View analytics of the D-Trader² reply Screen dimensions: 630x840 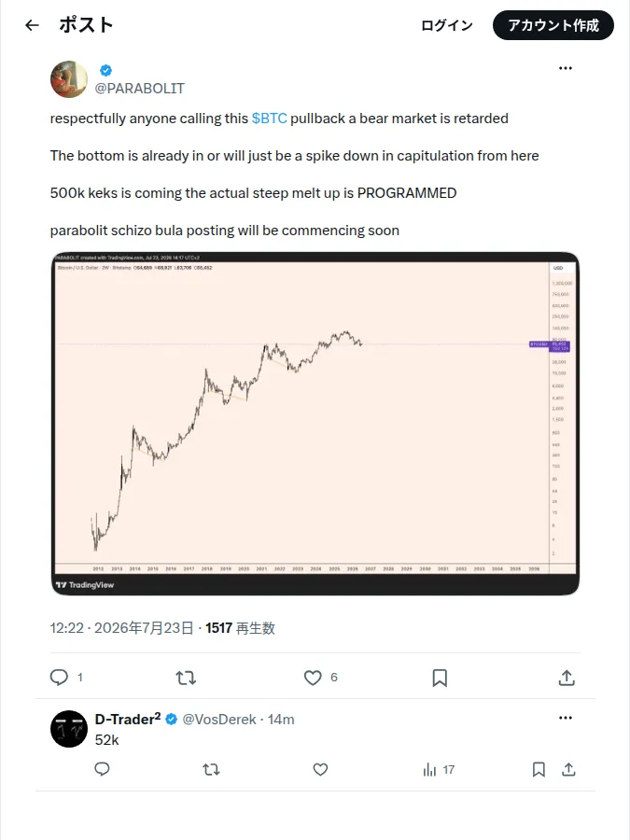439,770
